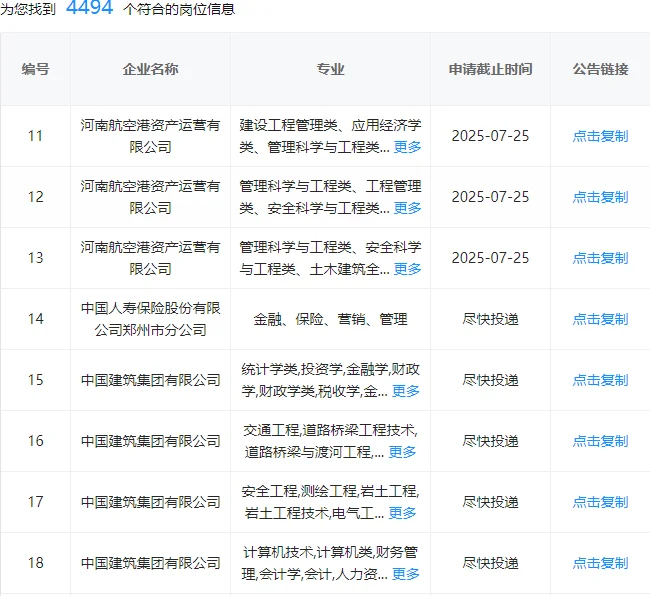Select majors text starting 安全工程,测绘工程
Image resolution: width=650 pixels, height=596 pixels.
pyautogui.click(x=330, y=502)
